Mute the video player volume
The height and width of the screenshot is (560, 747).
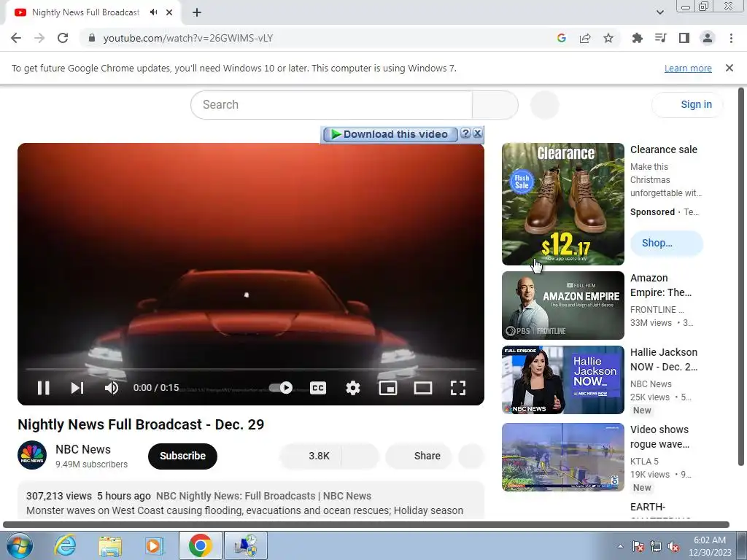coord(112,388)
